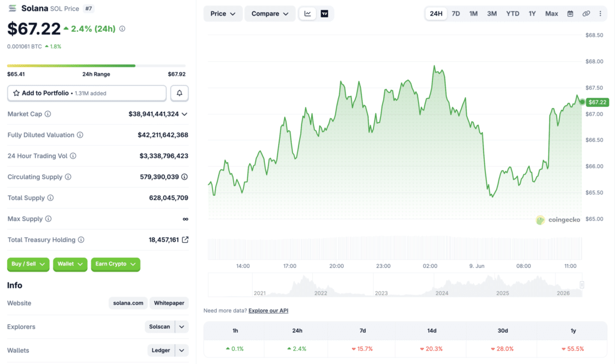Select the 24H time range tab

pyautogui.click(x=436, y=14)
